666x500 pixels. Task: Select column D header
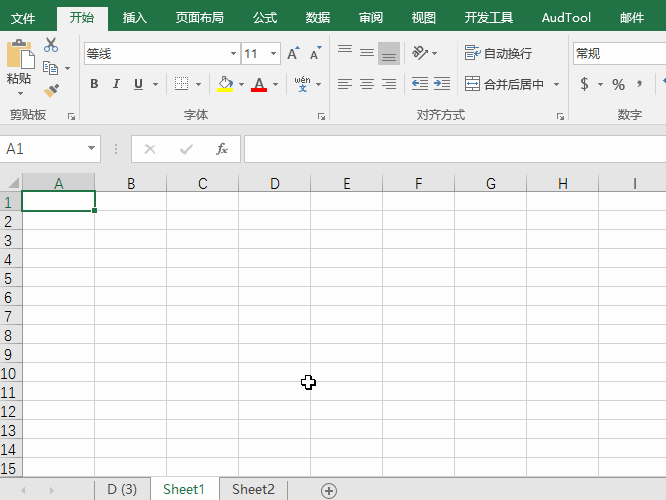coord(275,183)
